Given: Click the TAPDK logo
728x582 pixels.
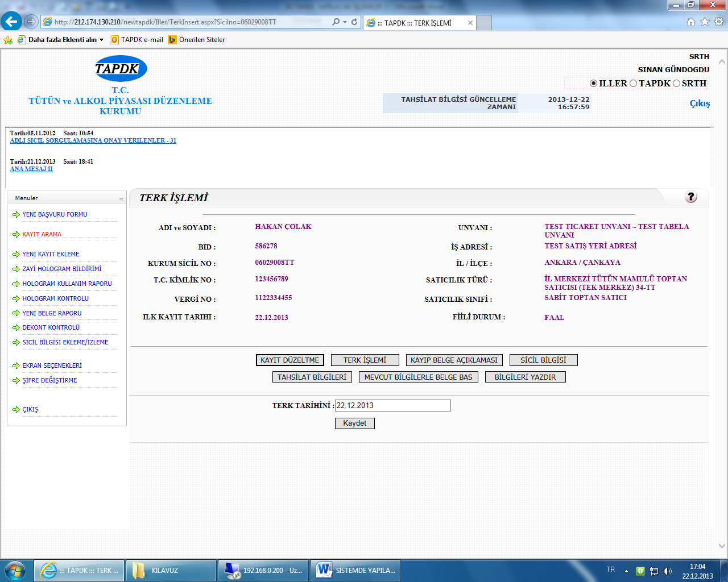Looking at the screenshot, I should pyautogui.click(x=121, y=69).
